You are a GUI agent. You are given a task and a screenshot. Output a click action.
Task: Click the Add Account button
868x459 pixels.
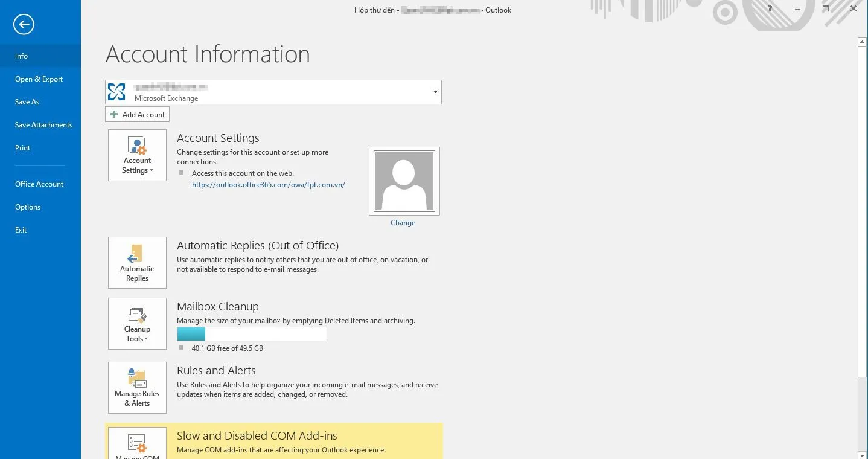point(137,114)
